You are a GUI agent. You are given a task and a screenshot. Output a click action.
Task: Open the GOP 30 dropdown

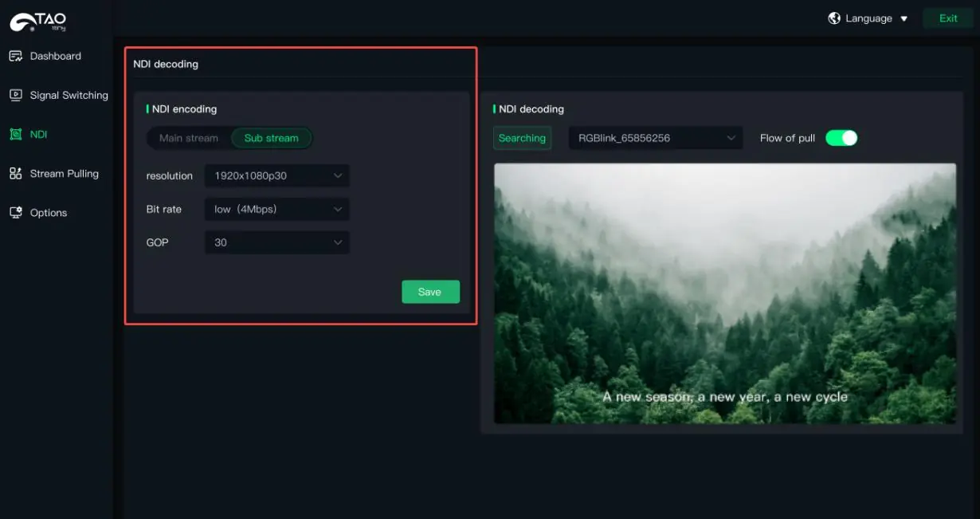[277, 242]
